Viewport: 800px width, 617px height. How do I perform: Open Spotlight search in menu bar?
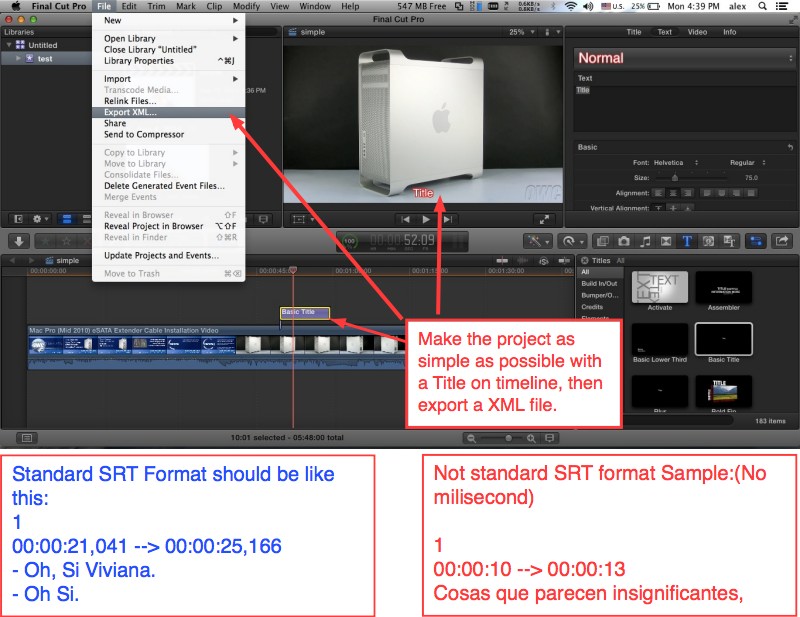point(762,6)
